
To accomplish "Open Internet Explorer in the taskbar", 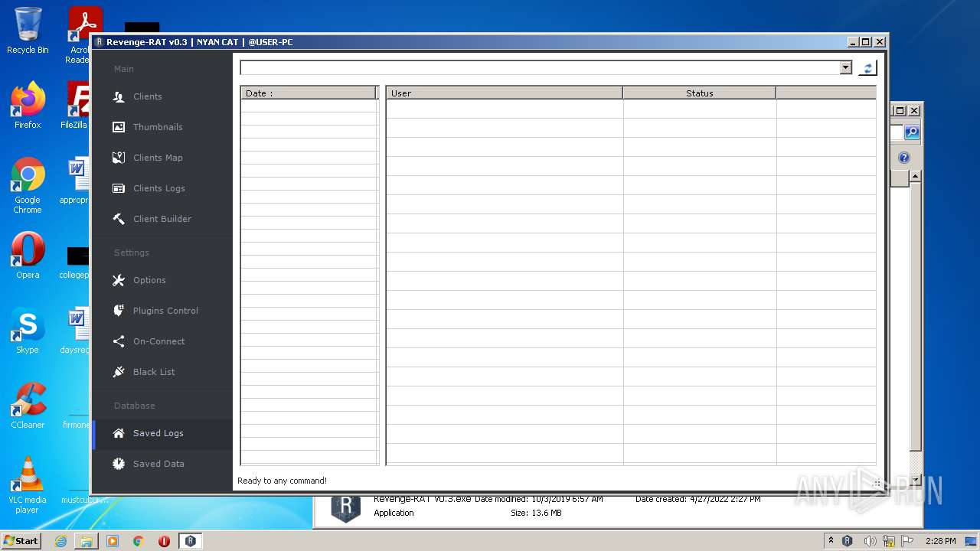I will click(60, 541).
